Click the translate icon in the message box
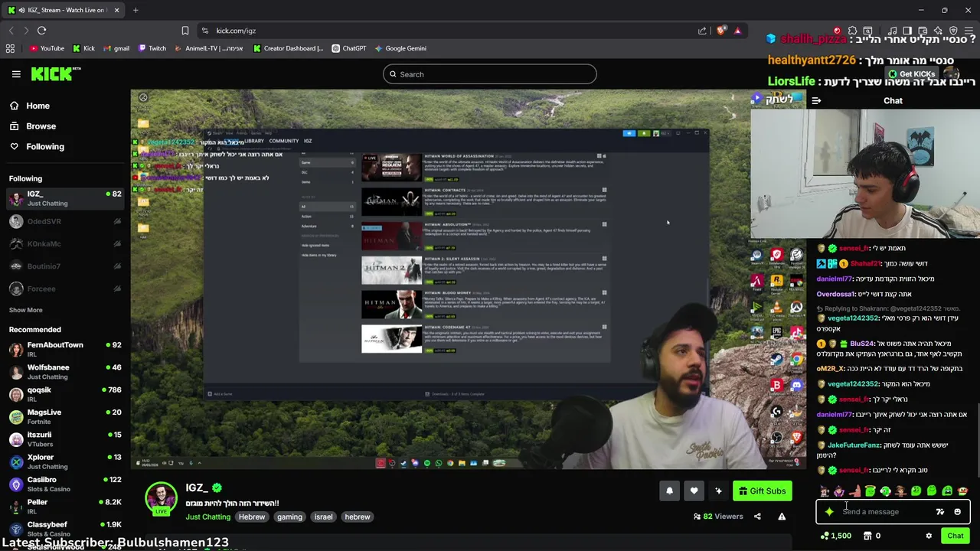 (940, 512)
